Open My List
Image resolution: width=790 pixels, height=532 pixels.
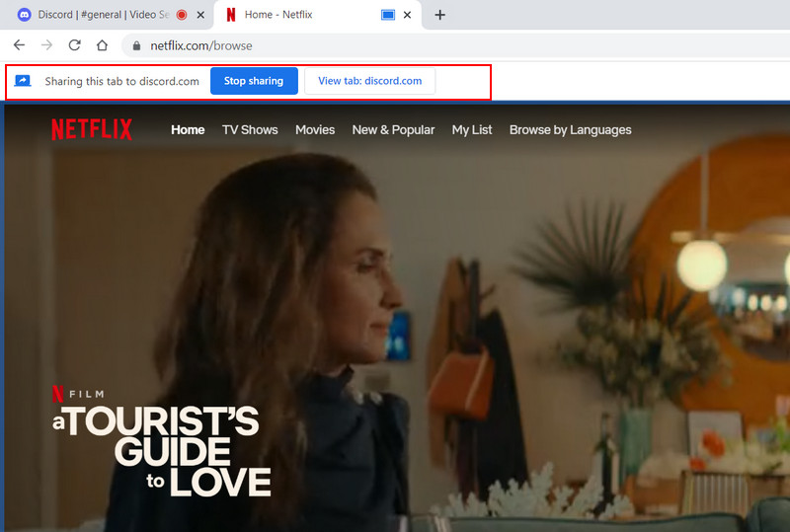[x=472, y=130]
